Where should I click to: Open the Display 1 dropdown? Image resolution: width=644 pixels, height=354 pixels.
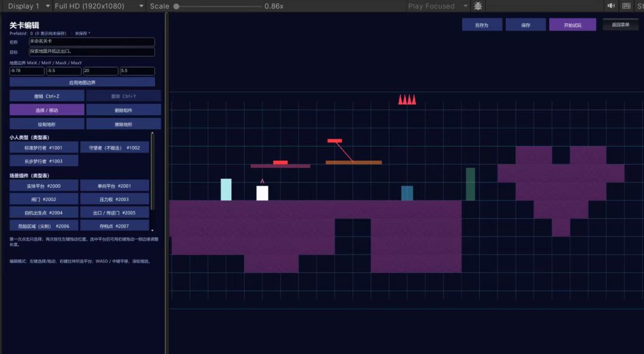(x=29, y=6)
